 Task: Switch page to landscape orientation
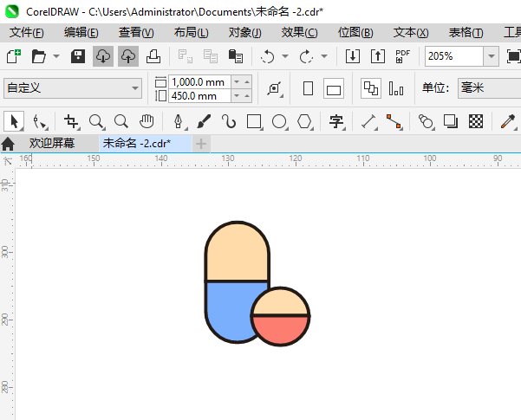click(x=334, y=88)
